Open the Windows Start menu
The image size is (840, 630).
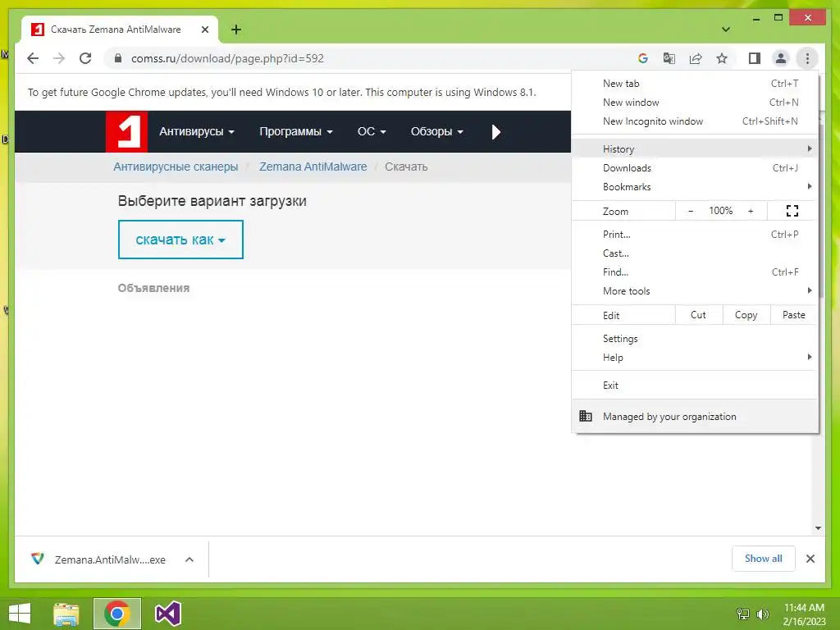point(20,614)
